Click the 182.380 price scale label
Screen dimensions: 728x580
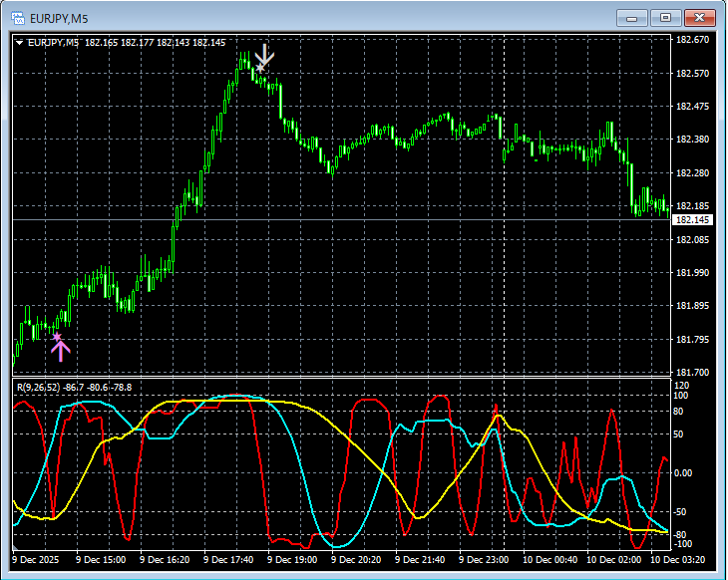click(x=692, y=140)
